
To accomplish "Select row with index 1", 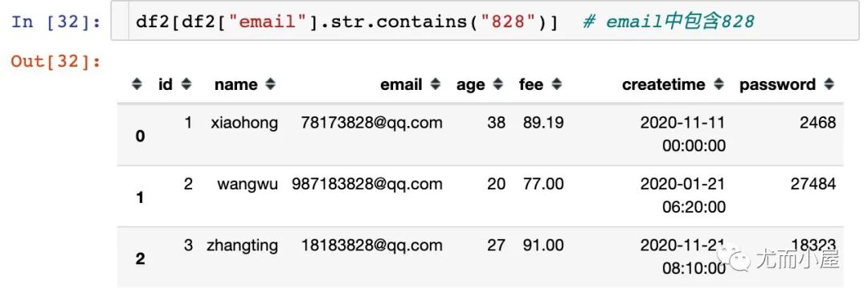I will [480, 196].
